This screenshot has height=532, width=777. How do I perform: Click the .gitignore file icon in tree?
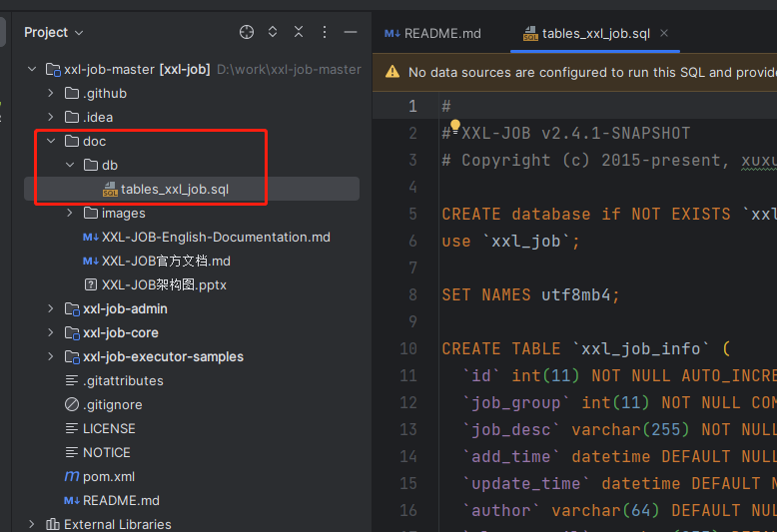pos(72,404)
